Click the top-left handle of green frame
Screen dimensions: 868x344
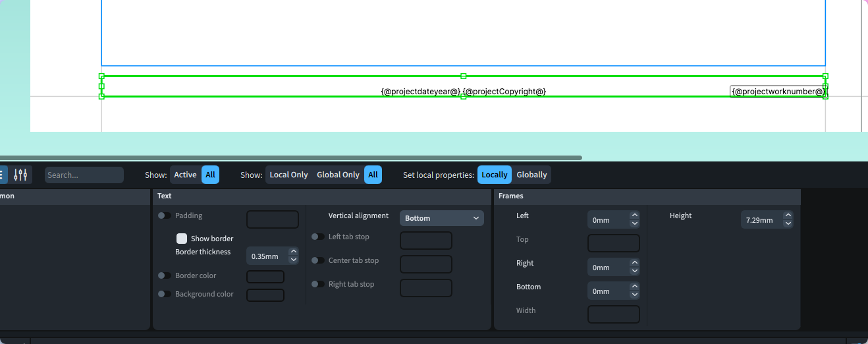[x=101, y=76]
